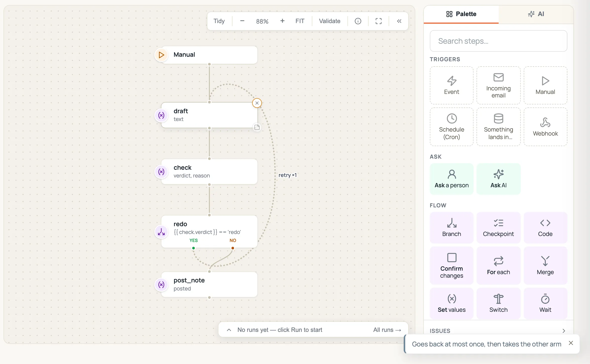Click the Tidy button
This screenshot has height=364, width=590.
219,21
